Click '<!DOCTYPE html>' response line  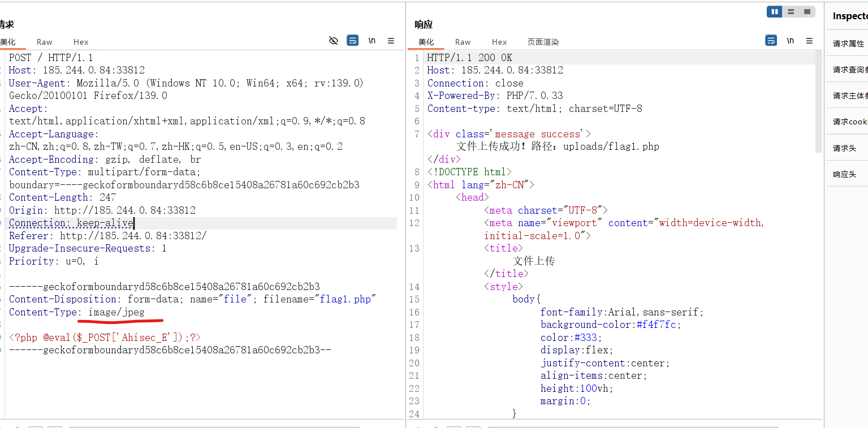469,172
